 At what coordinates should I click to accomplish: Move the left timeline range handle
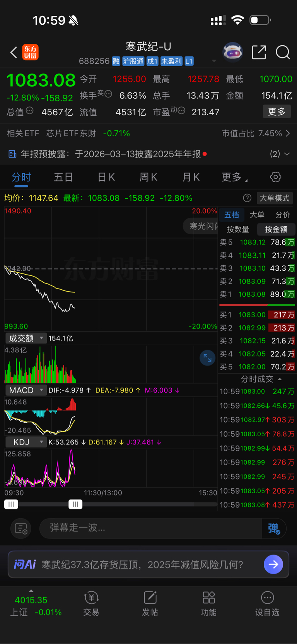tap(11, 504)
